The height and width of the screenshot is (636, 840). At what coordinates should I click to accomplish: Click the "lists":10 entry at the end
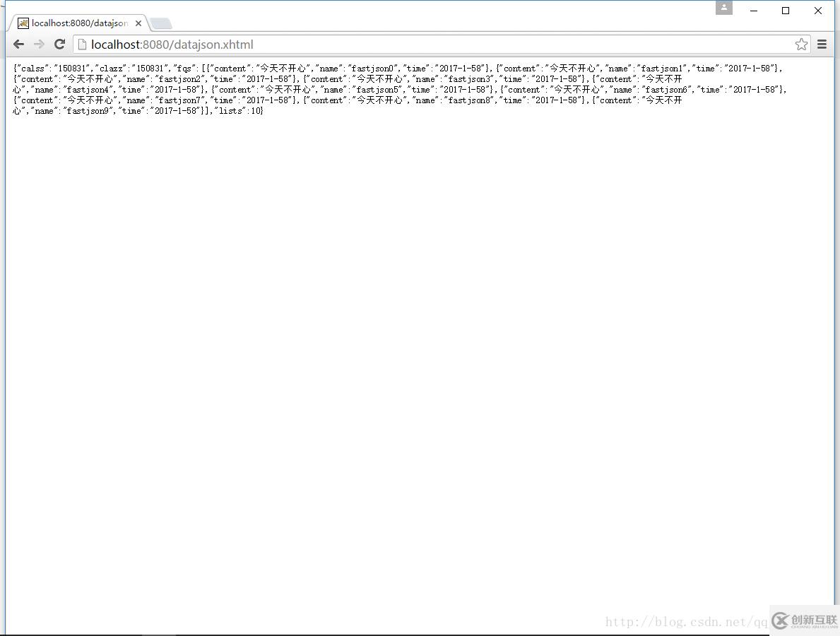[238, 112]
